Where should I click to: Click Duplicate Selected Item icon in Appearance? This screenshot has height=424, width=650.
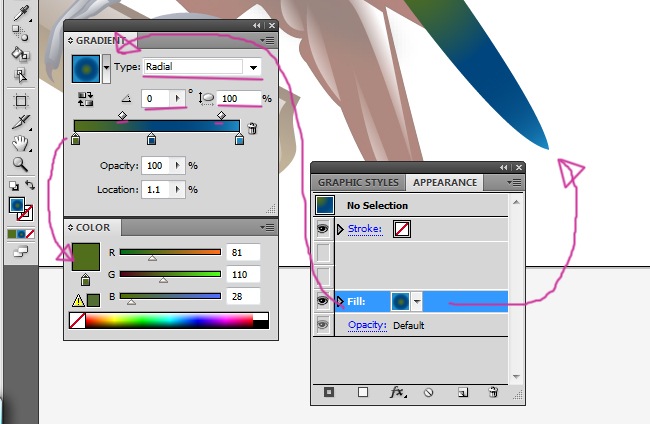point(461,393)
